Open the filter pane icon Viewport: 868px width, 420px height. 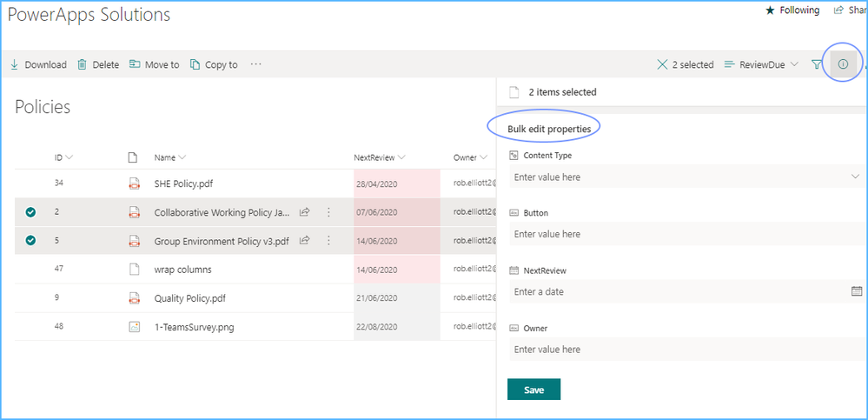(x=816, y=65)
